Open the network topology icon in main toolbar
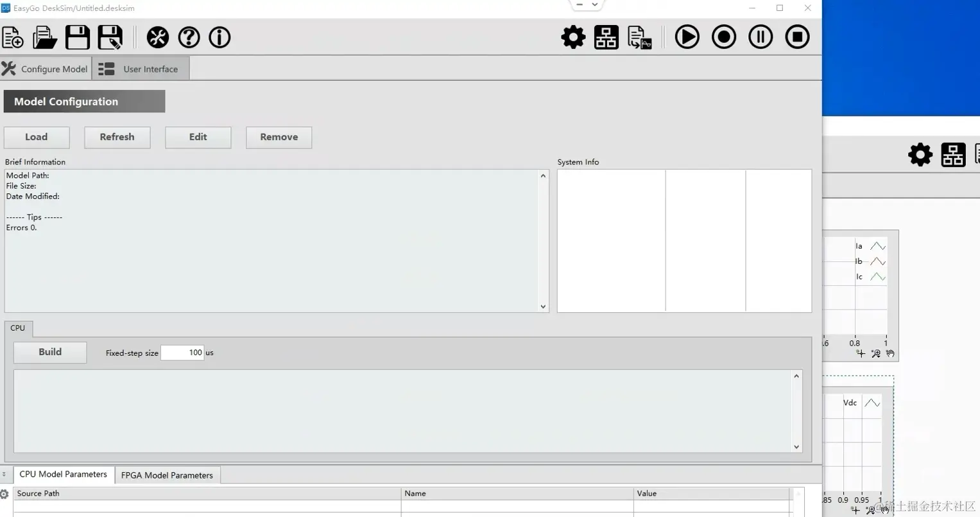 (606, 37)
